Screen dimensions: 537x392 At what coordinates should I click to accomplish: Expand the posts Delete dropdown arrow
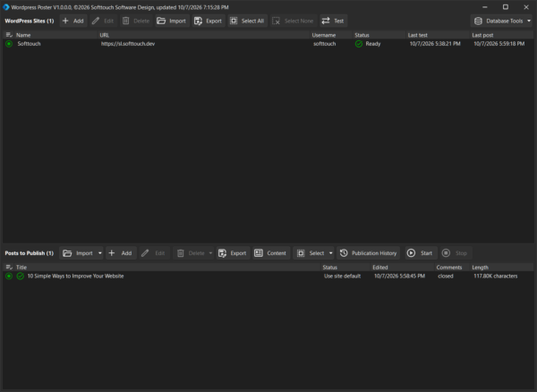tap(210, 253)
